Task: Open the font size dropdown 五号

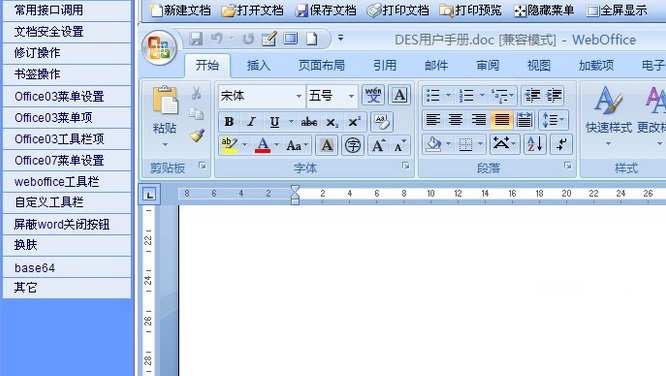Action: [x=351, y=96]
